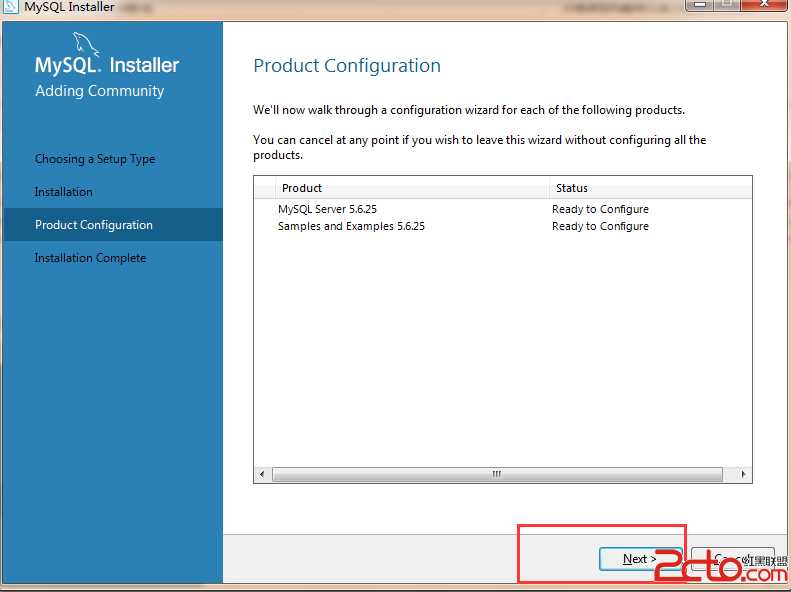The height and width of the screenshot is (592, 791).
Task: Close the MySQL Installer window
Action: point(765,5)
